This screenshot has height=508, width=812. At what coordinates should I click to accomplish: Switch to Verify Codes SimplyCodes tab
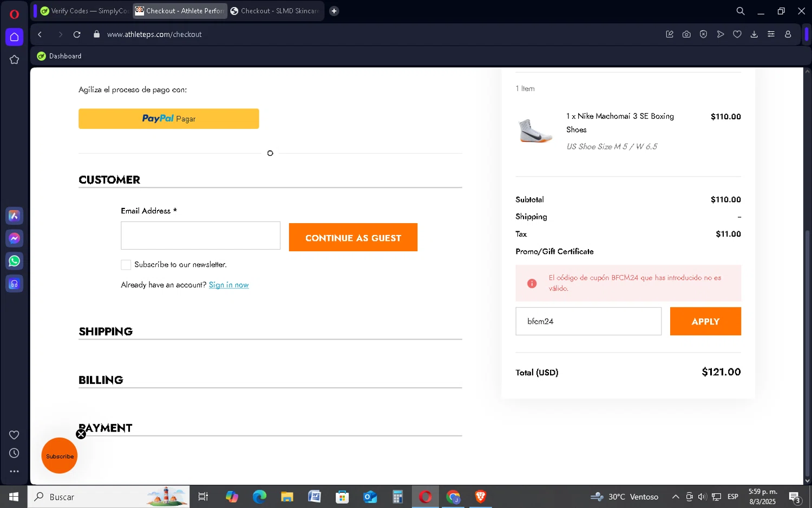84,11
